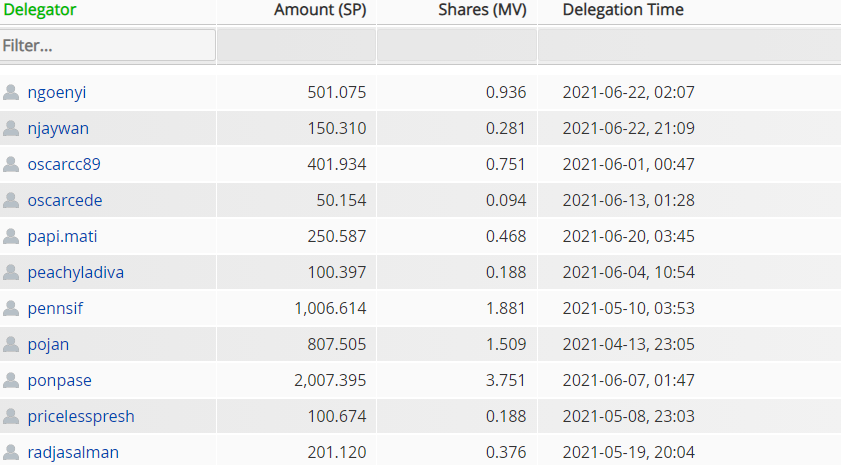
Task: Open the oscarcc89 delegator link
Action: 64,164
